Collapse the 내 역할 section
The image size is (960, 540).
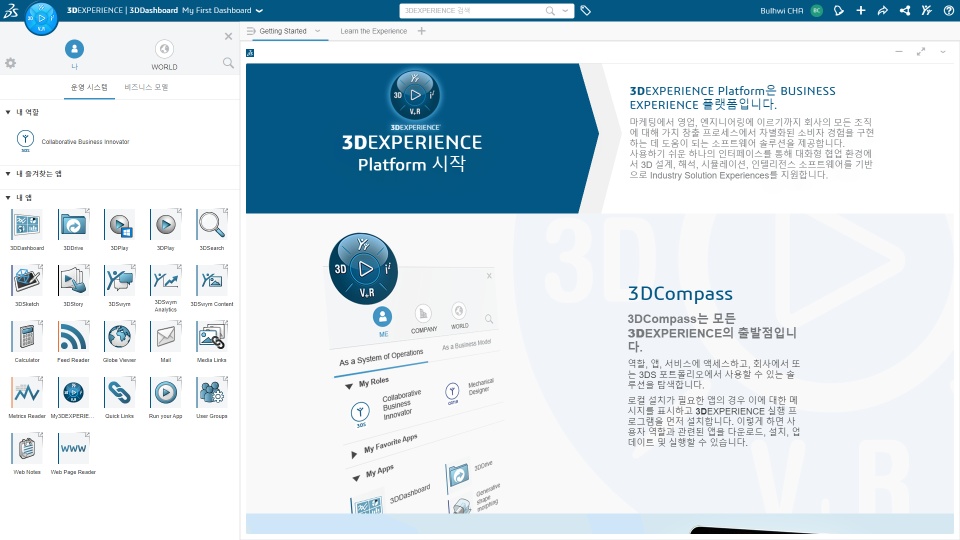(8, 112)
